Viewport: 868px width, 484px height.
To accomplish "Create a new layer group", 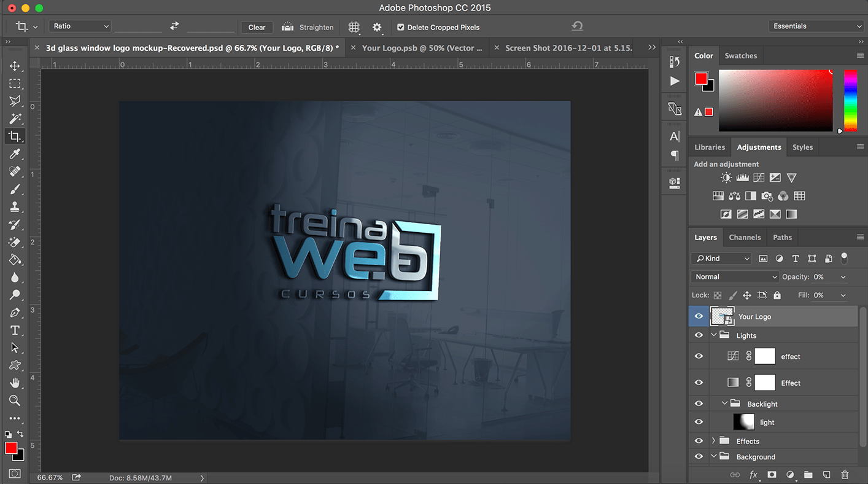I will point(808,475).
